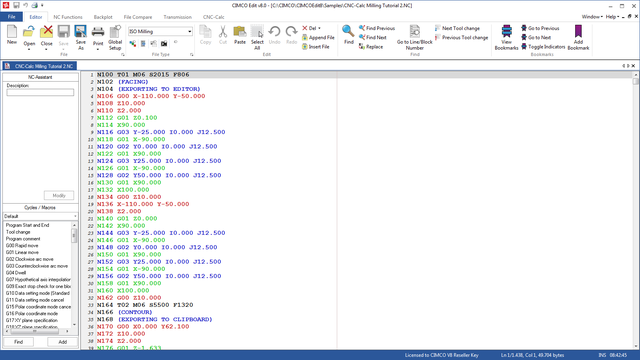Click Replace in the Find group
Viewport: 640px width, 360px height.
point(371,47)
